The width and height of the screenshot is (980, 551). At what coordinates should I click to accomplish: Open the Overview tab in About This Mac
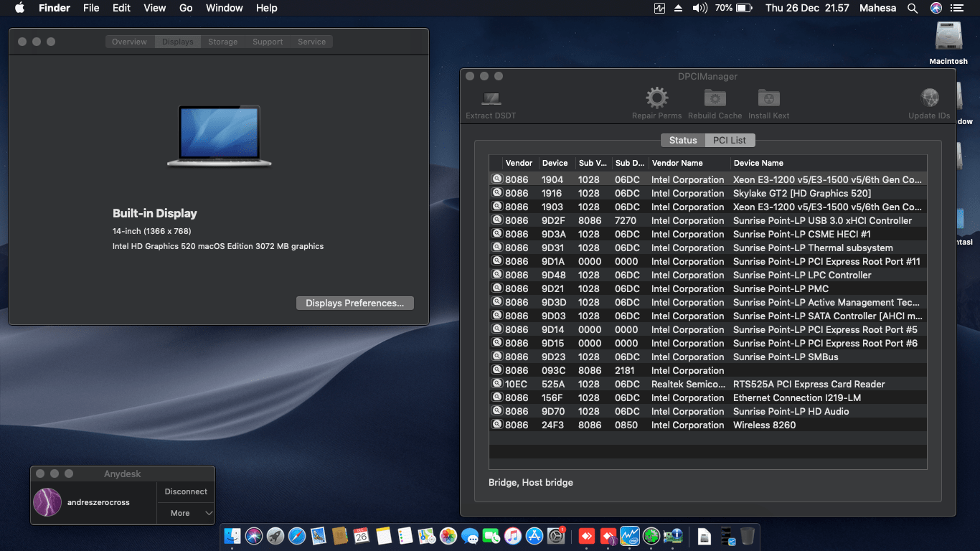click(129, 42)
